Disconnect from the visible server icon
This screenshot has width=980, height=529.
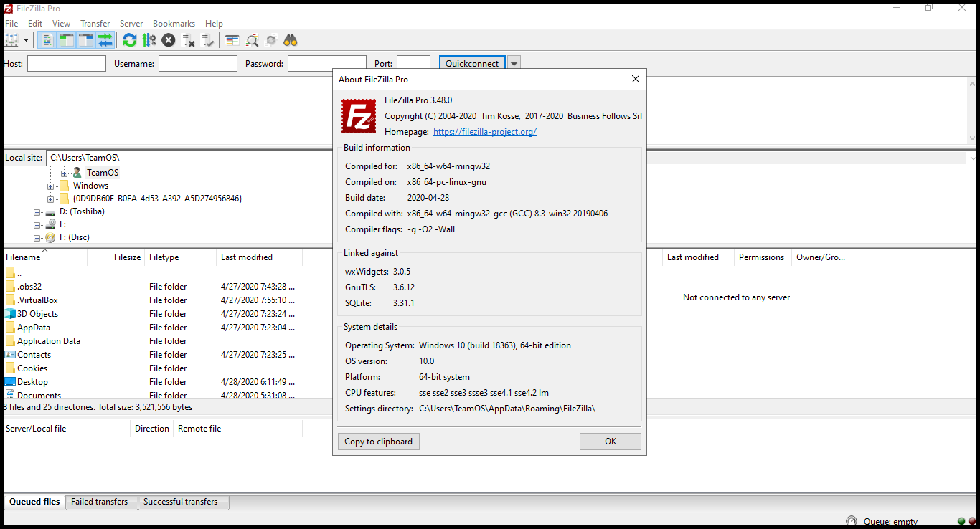pyautogui.click(x=189, y=40)
